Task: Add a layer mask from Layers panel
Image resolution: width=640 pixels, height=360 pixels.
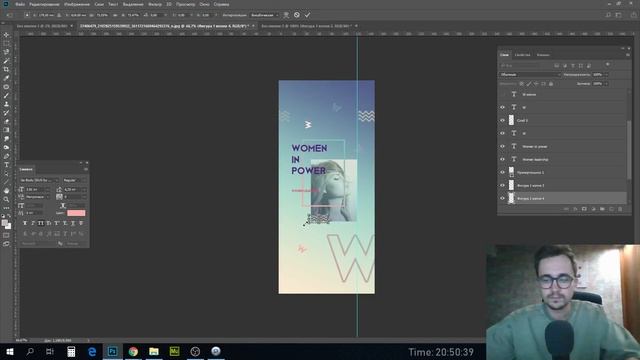Action: pos(584,209)
